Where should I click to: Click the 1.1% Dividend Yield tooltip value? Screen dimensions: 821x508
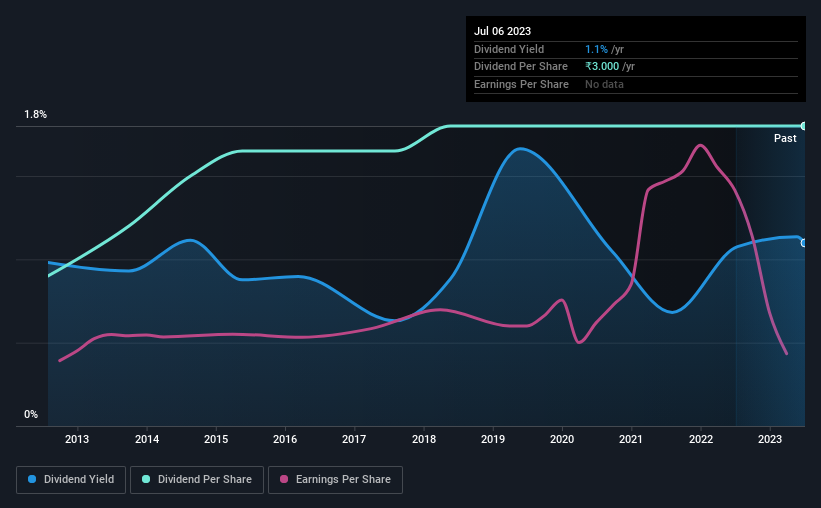click(x=596, y=49)
